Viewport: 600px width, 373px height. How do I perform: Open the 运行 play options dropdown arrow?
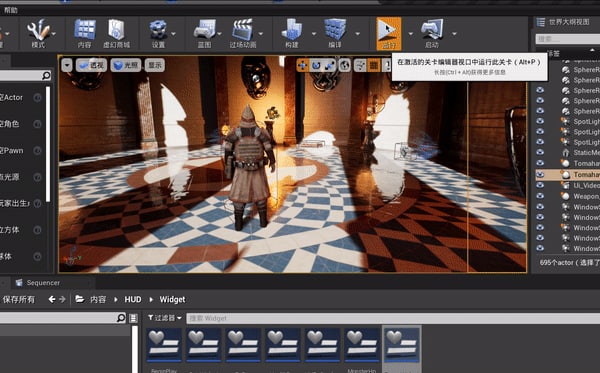411,34
